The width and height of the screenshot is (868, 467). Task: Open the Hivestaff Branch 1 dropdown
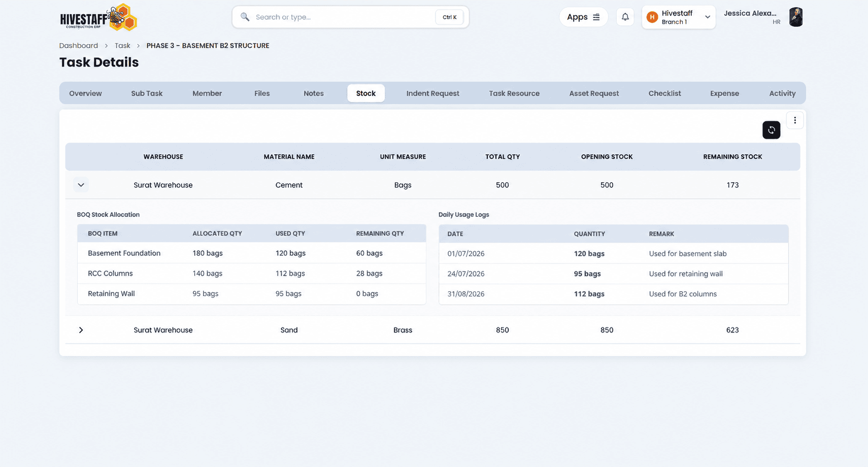678,17
